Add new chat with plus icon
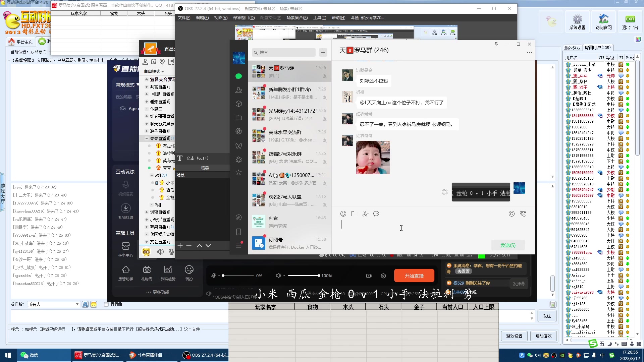The height and width of the screenshot is (362, 644). click(323, 52)
